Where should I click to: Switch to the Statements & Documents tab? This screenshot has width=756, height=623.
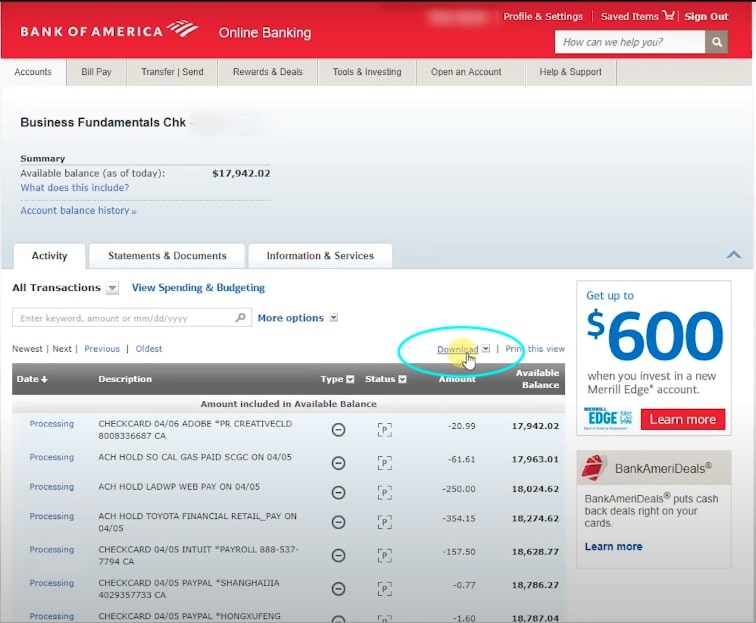point(167,256)
